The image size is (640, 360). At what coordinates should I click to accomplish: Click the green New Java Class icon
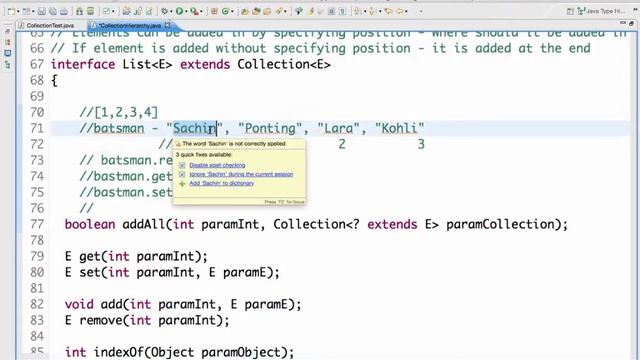225,11
